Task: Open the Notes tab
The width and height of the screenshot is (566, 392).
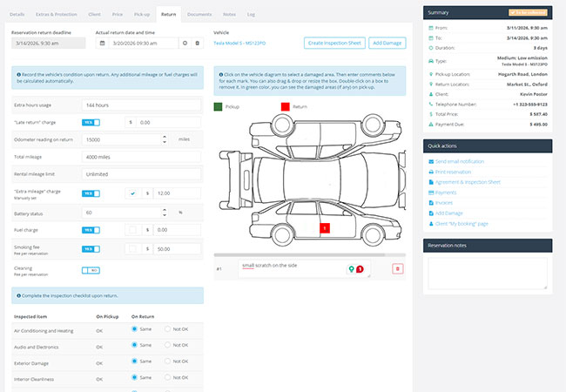Action: pos(229,15)
